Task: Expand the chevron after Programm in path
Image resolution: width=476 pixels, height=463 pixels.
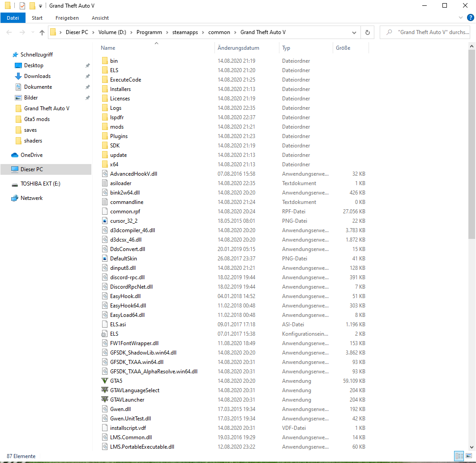Action: (x=167, y=32)
